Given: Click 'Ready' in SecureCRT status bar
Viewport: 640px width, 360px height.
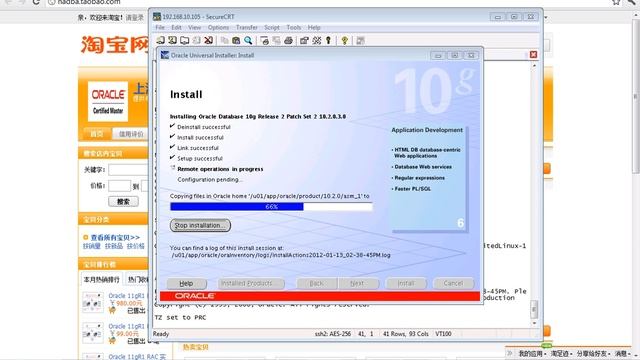Looking at the screenshot, I should pos(161,334).
